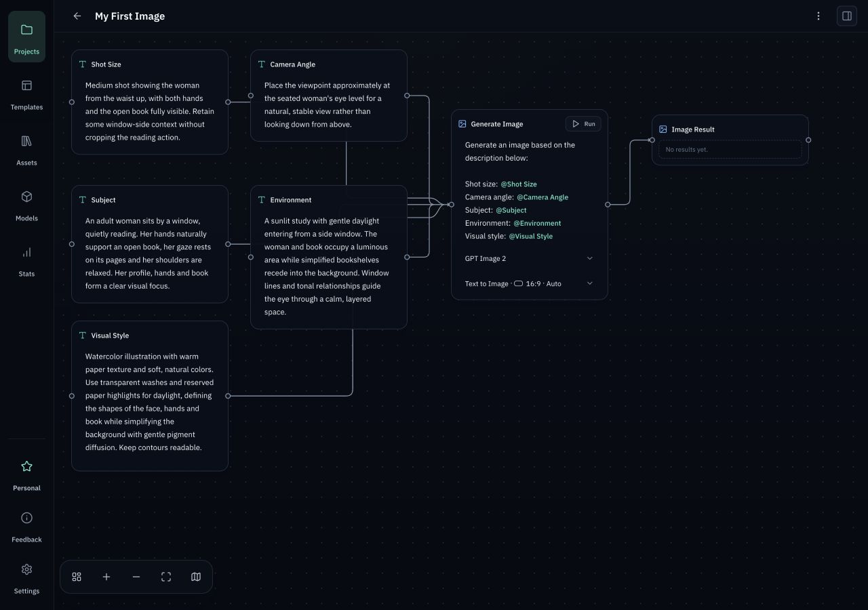868x610 pixels.
Task: Fit canvas to view
Action: coord(166,577)
